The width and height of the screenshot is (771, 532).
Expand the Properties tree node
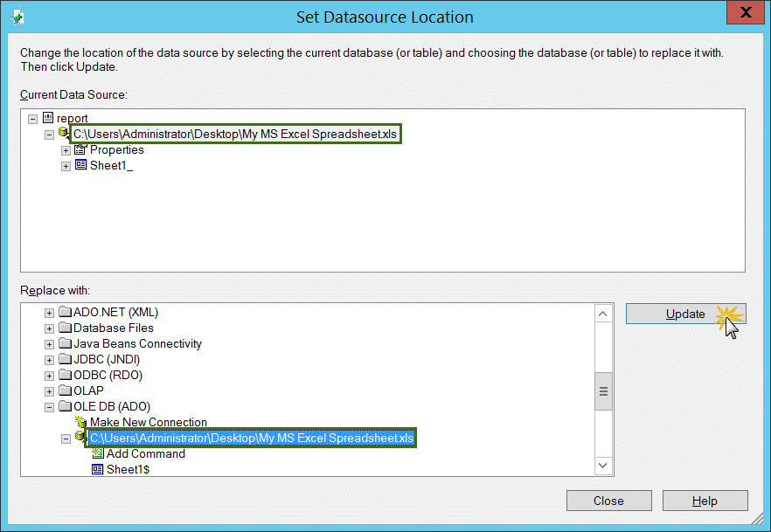(66, 150)
